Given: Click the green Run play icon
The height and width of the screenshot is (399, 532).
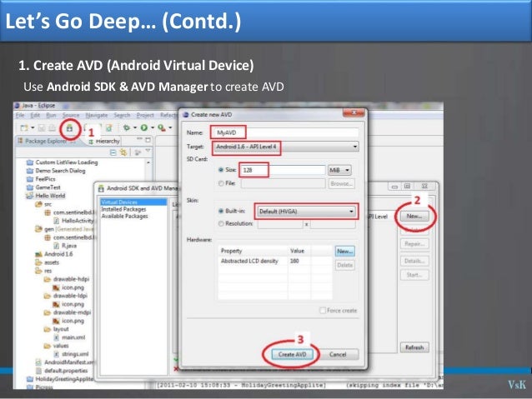Looking at the screenshot, I should pyautogui.click(x=144, y=127).
